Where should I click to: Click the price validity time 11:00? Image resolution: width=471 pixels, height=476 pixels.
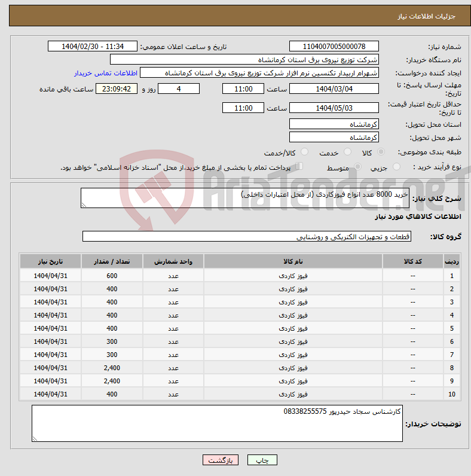pos(243,108)
